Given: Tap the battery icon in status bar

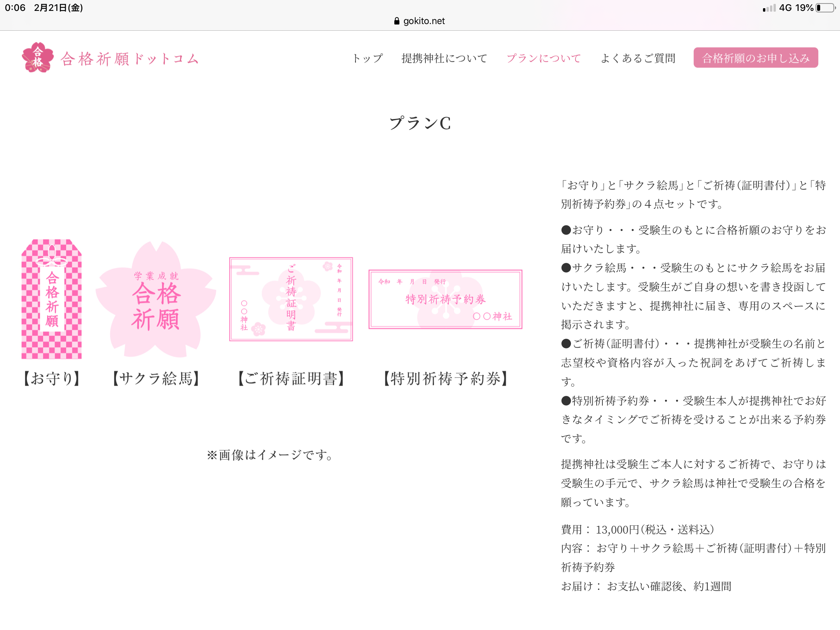Looking at the screenshot, I should [825, 8].
